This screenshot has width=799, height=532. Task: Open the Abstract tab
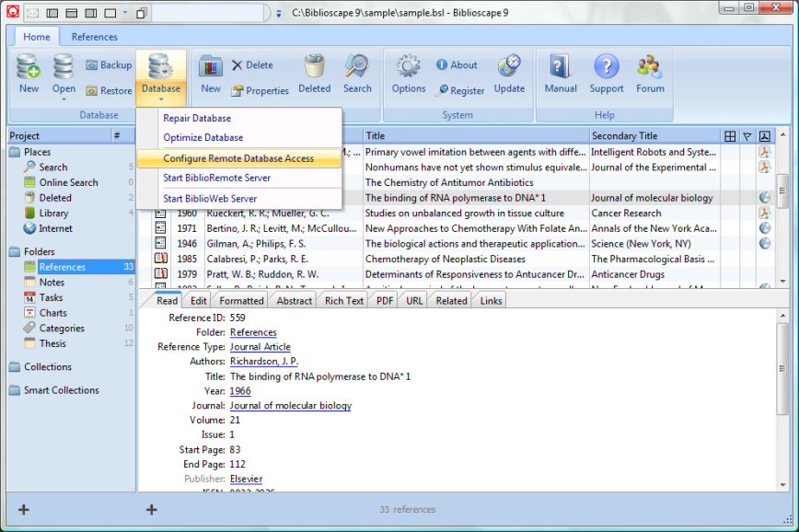294,301
